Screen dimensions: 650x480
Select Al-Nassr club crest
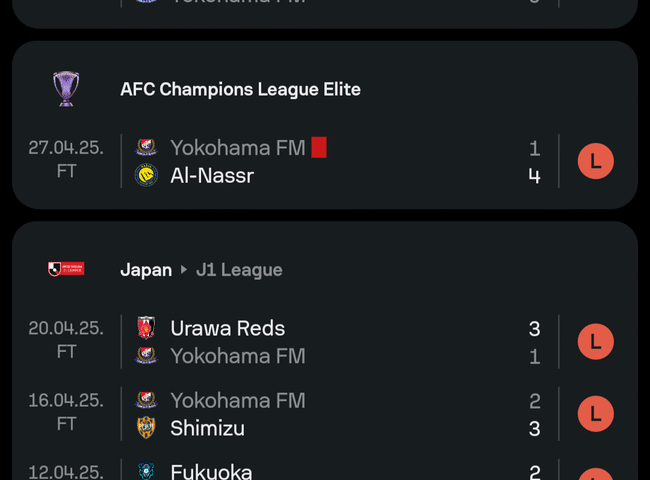click(146, 175)
